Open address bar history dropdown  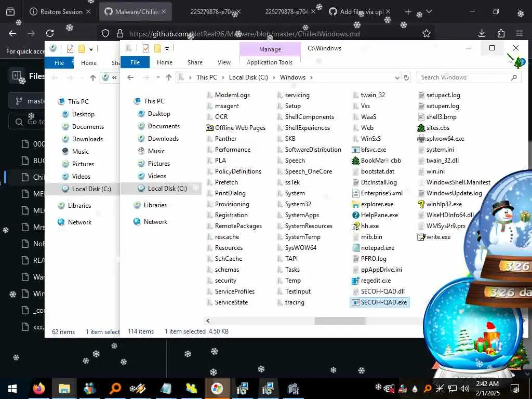coord(397,78)
